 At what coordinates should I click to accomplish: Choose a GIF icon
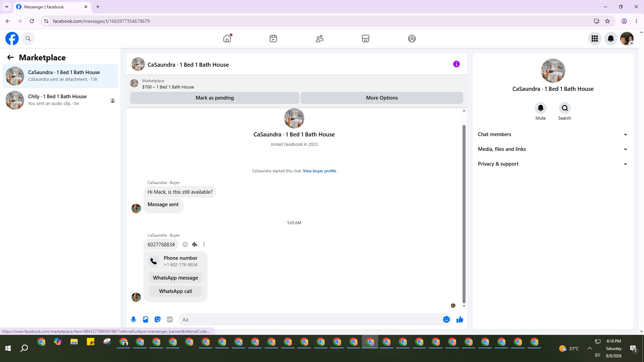(x=170, y=319)
